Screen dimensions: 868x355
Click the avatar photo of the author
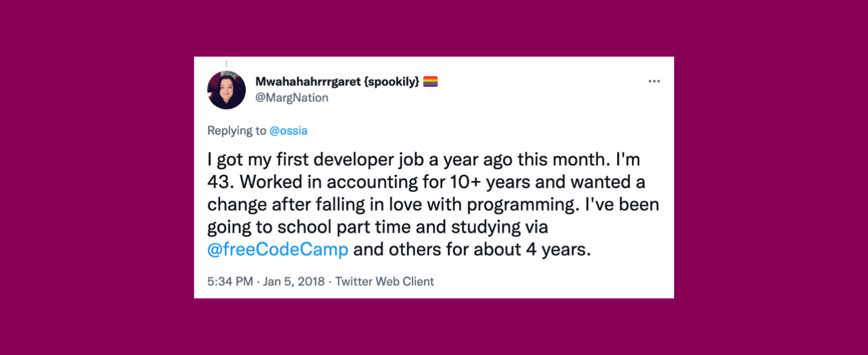click(x=226, y=88)
